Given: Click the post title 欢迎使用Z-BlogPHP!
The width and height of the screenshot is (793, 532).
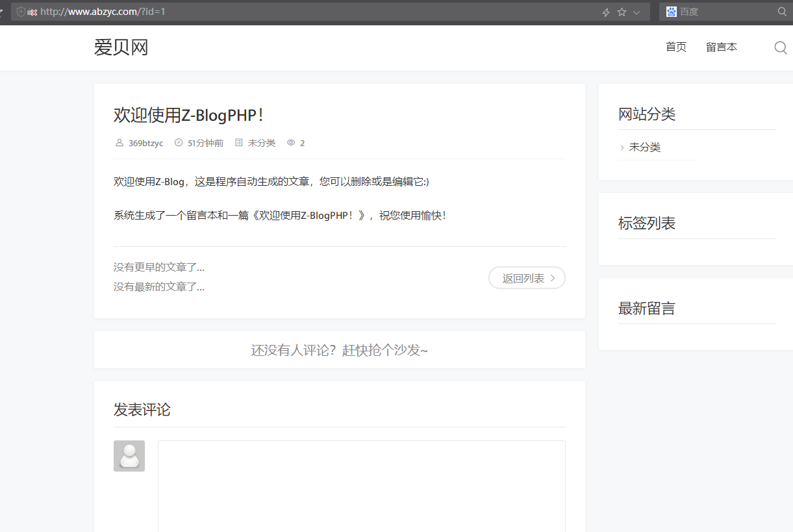Looking at the screenshot, I should point(188,115).
